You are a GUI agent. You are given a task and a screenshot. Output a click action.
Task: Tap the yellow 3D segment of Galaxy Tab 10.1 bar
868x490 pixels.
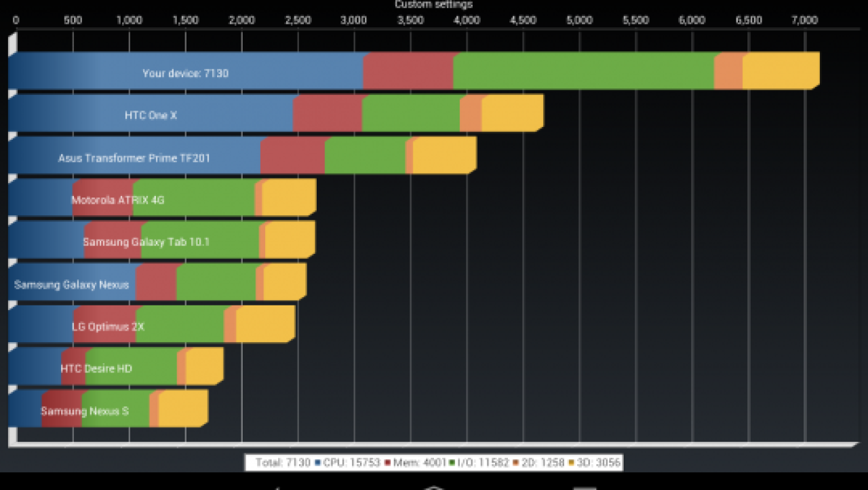point(290,240)
